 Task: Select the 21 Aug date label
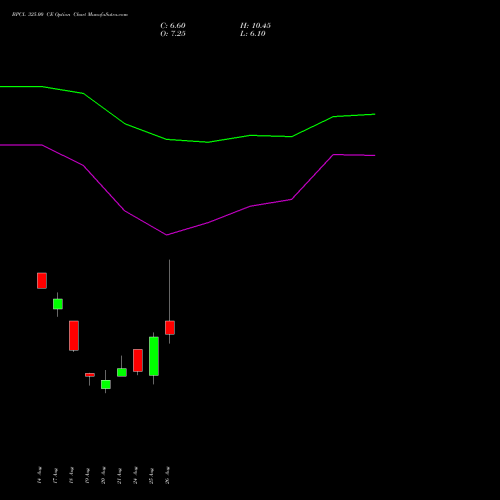(119, 475)
